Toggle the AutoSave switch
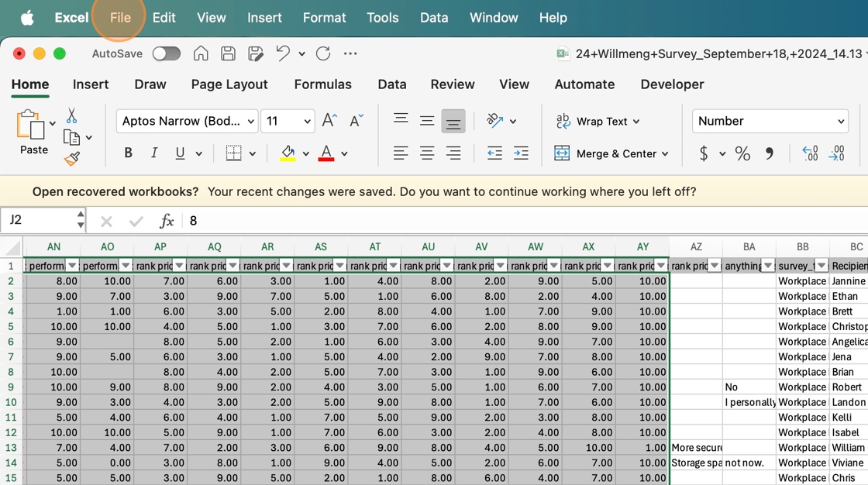Screen dimensions: 868x485 tap(166, 53)
